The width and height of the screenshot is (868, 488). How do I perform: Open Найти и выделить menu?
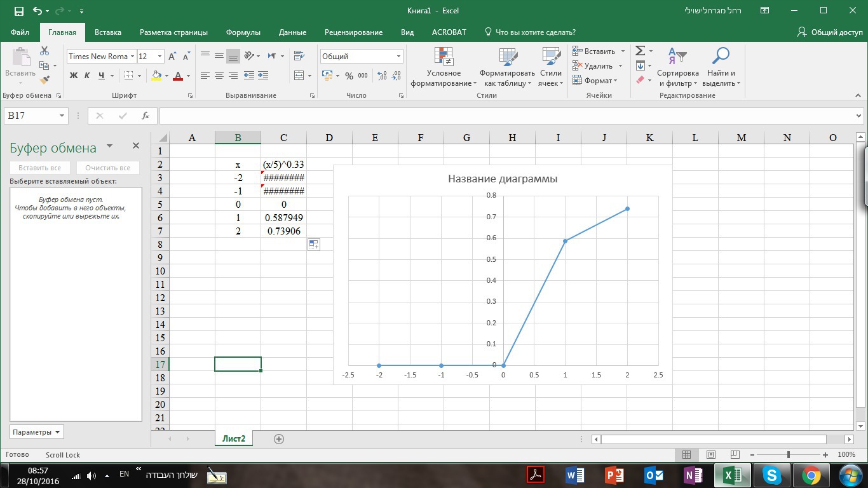pyautogui.click(x=720, y=67)
